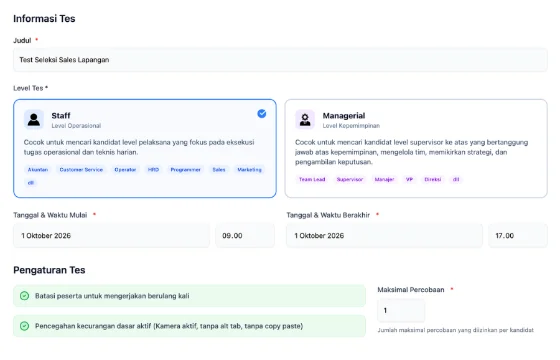Click the Managerial leader icon
Viewport: 560px width, 360px height.
pos(305,119)
